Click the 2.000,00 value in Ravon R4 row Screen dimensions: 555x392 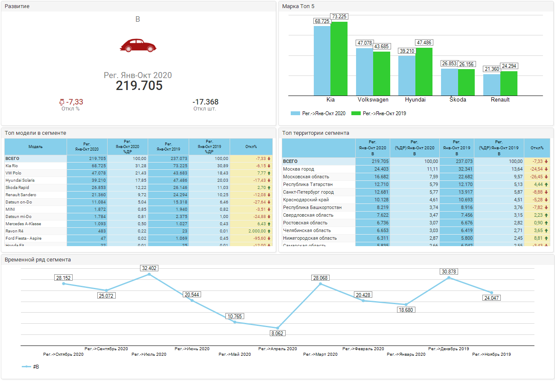[x=256, y=231]
